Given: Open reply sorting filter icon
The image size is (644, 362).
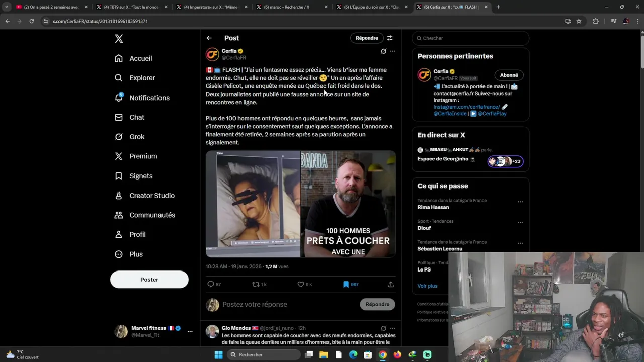Looking at the screenshot, I should click(390, 38).
